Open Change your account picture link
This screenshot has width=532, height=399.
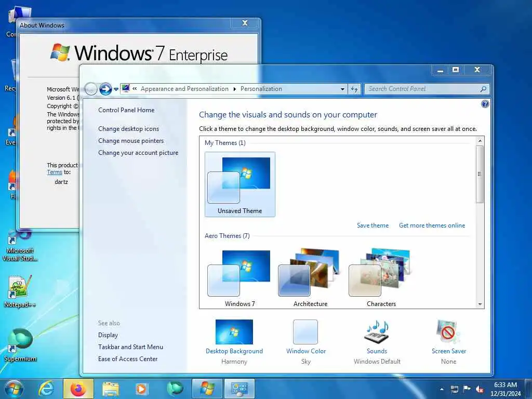tap(138, 153)
